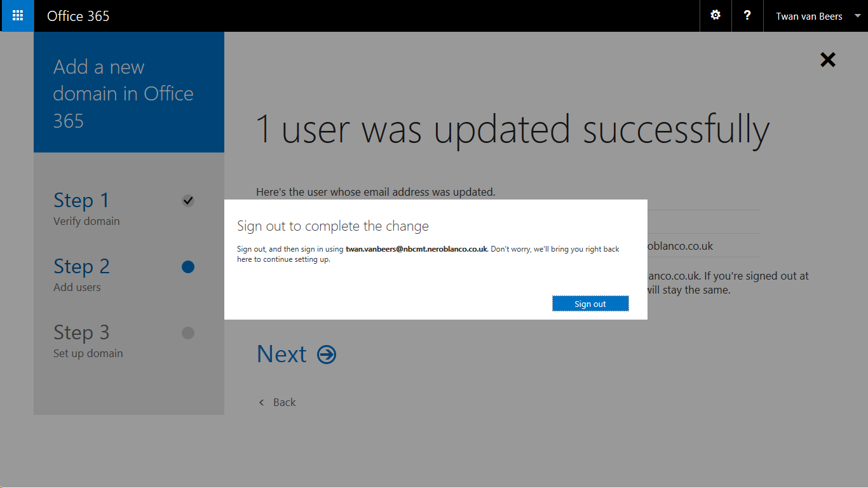This screenshot has height=488, width=868.
Task: Expand the Twan van Beers account dropdown
Action: coord(816,16)
